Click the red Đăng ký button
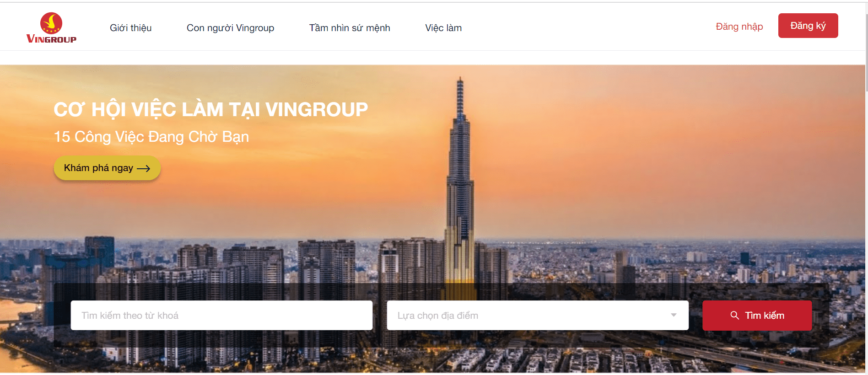Image resolution: width=868 pixels, height=375 pixels. pos(808,26)
